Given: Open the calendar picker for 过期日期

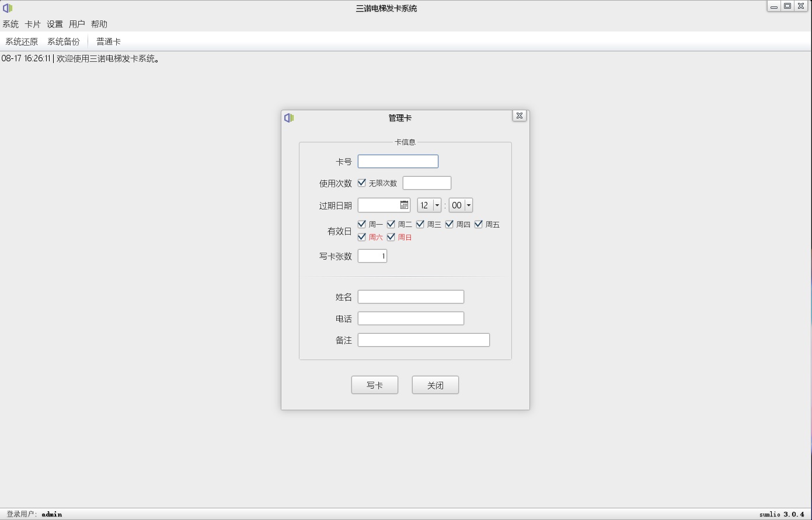Looking at the screenshot, I should pos(404,205).
